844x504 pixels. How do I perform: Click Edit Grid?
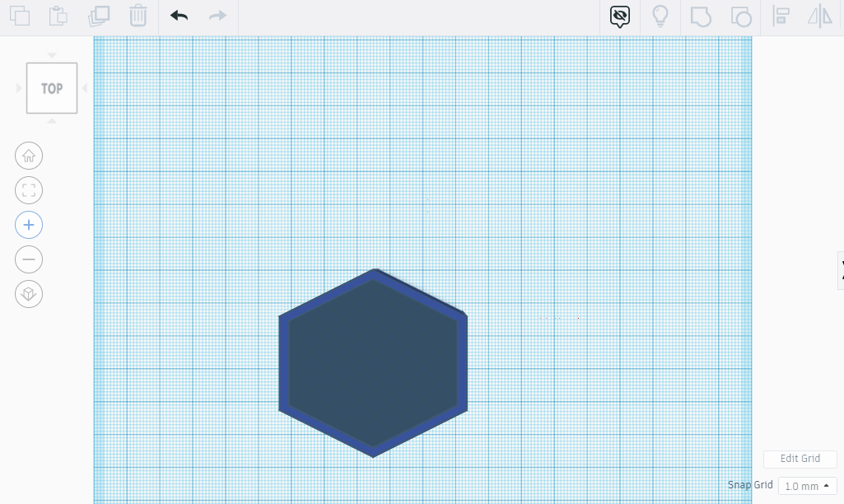tap(800, 459)
